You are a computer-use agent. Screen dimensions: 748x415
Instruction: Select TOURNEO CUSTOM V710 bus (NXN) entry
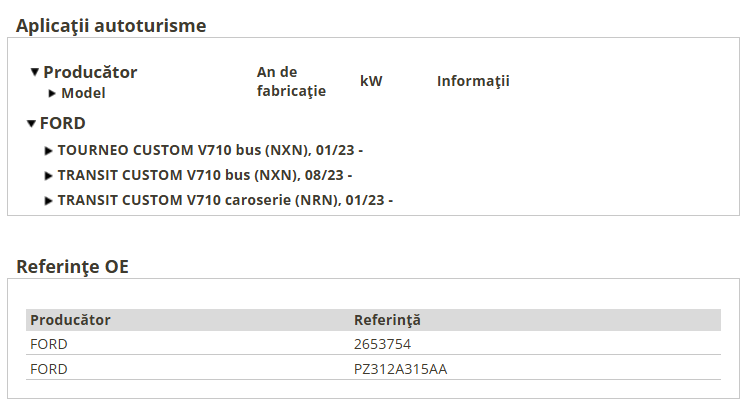pos(210,150)
